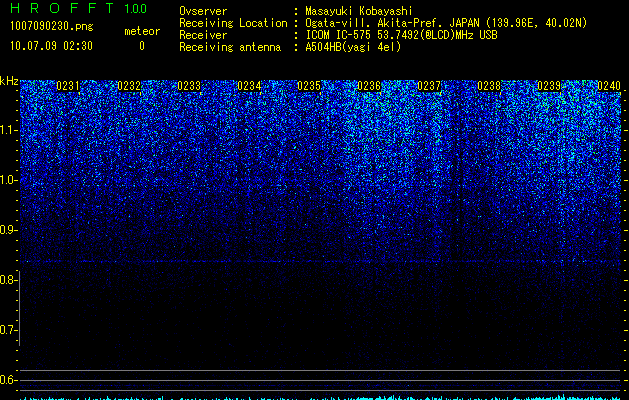This screenshot has height=400, width=629.
Task: Click the 0240 time marker
Action: (609, 86)
